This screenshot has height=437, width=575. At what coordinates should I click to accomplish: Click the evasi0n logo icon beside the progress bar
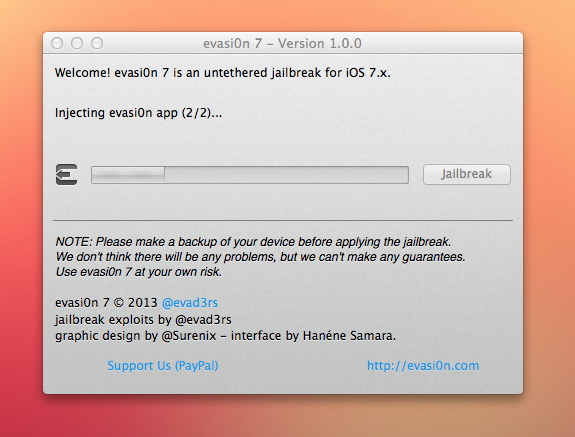click(66, 175)
